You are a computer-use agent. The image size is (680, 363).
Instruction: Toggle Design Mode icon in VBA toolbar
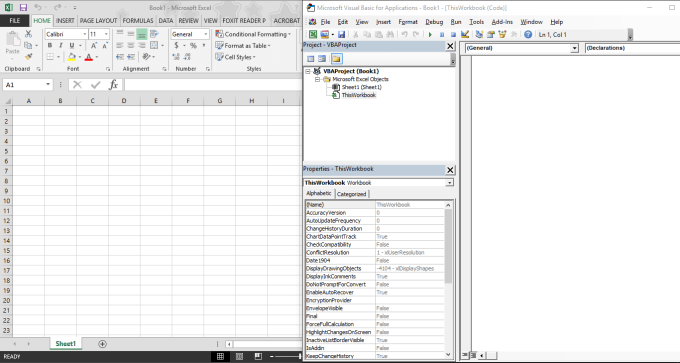point(465,34)
